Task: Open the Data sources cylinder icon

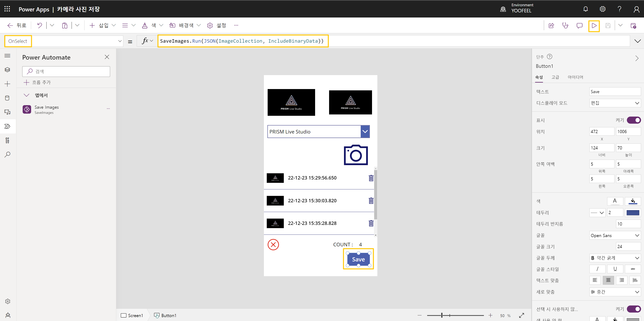Action: click(x=7, y=98)
